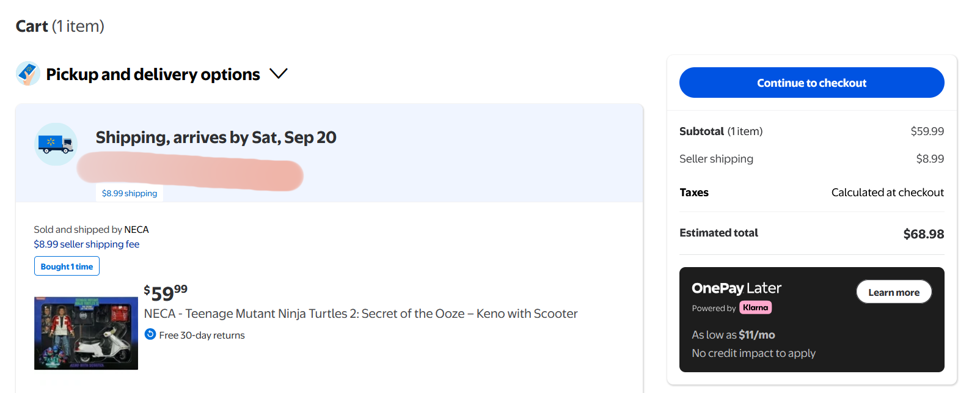
Task: Continue to checkout
Action: [x=811, y=83]
